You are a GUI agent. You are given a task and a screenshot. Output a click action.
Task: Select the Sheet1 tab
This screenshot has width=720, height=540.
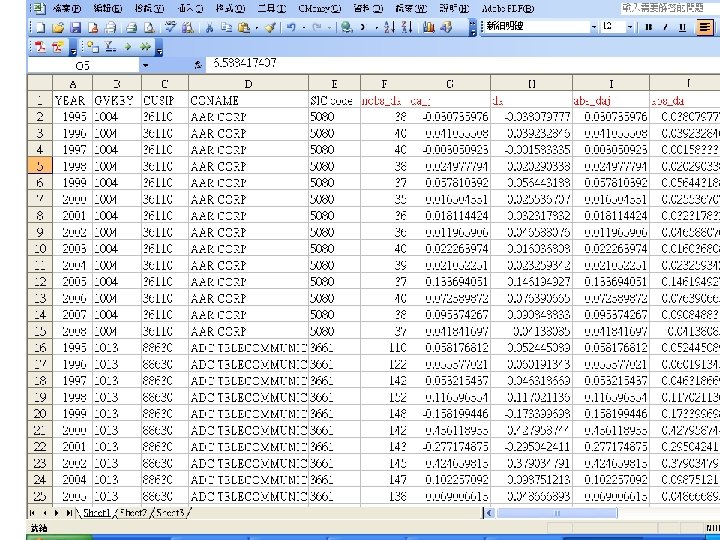(96, 512)
